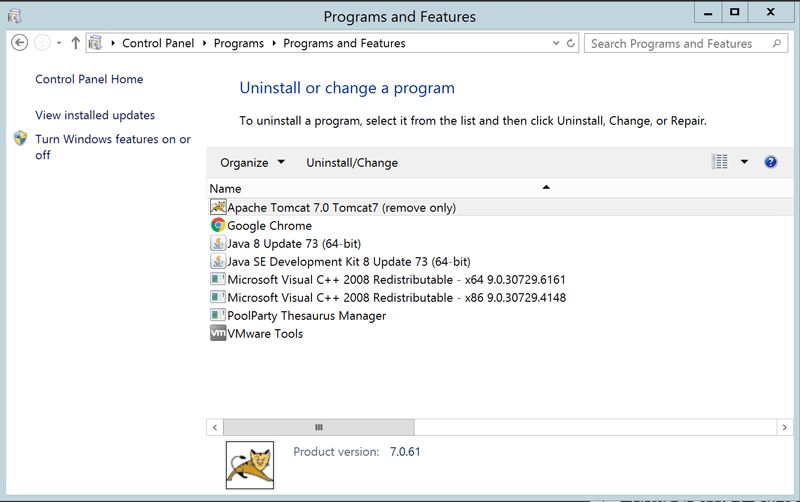
Task: Open View installed updates link
Action: (x=95, y=115)
